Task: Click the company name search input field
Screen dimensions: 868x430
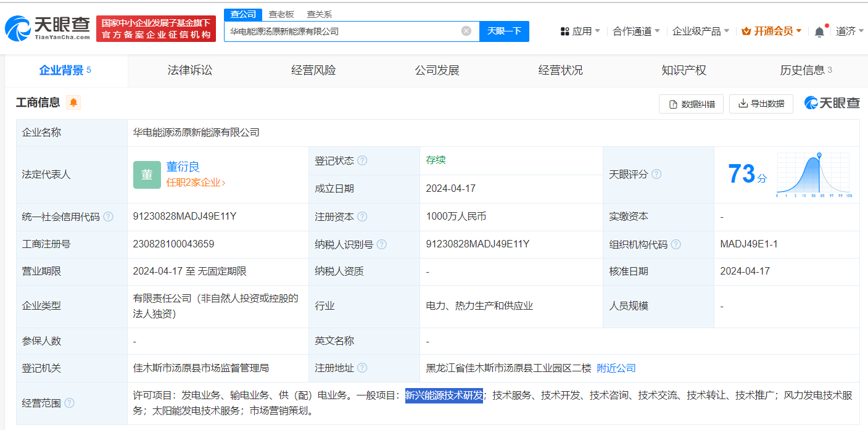Action: pos(342,31)
